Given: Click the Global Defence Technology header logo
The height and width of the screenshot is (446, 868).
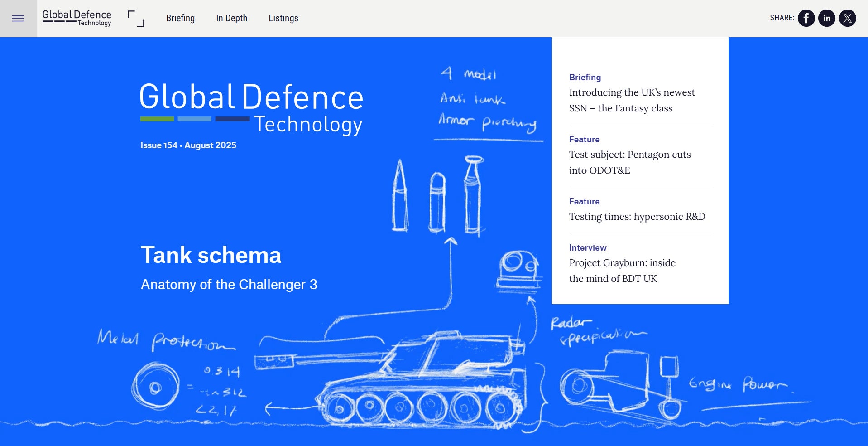Looking at the screenshot, I should (x=76, y=18).
